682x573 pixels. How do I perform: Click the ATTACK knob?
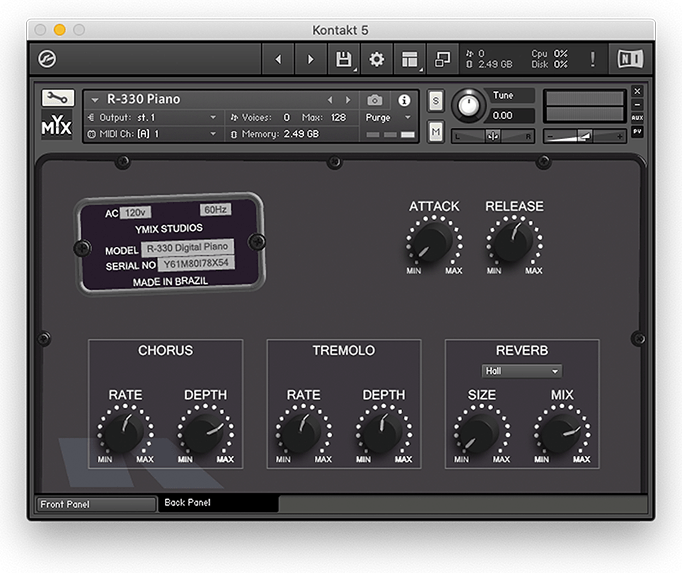433,241
